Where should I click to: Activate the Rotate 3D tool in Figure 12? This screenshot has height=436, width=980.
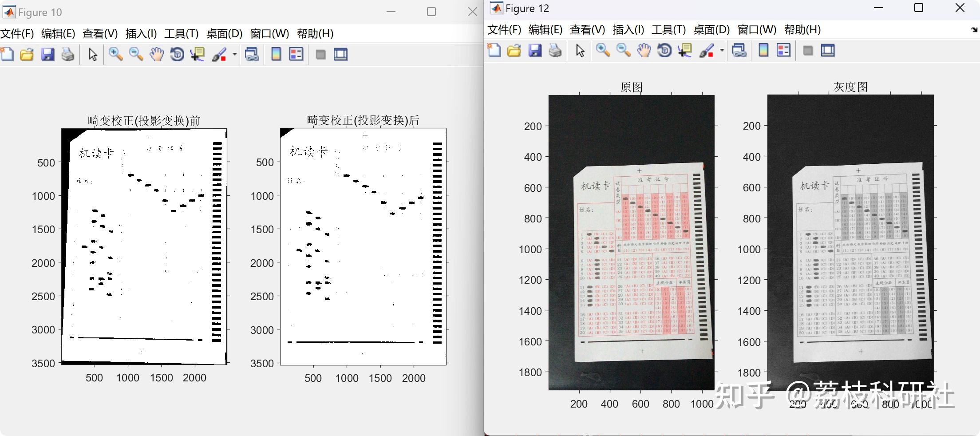tap(664, 51)
